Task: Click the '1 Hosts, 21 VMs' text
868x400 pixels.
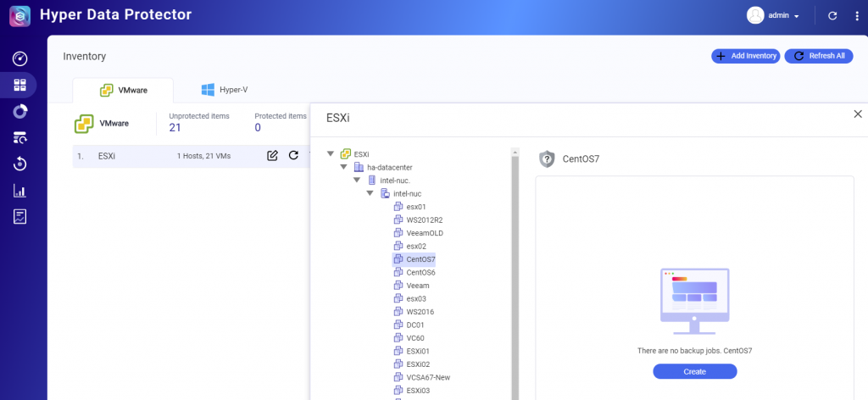Action: click(203, 156)
